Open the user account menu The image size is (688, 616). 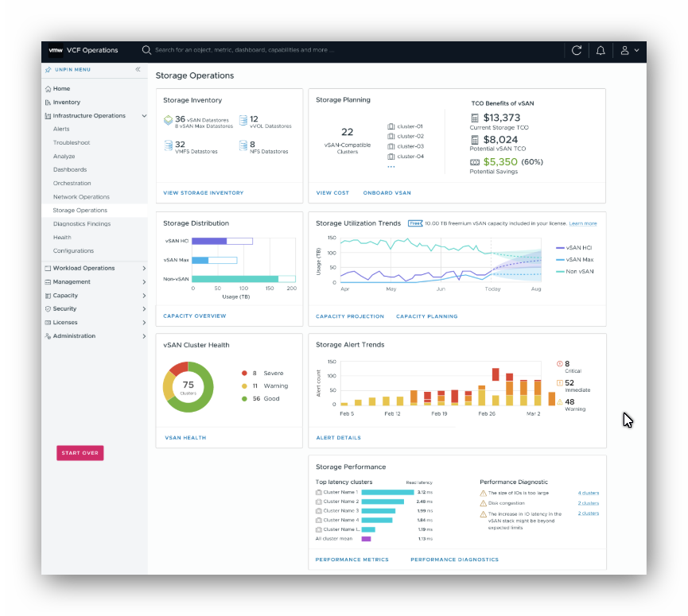(629, 50)
